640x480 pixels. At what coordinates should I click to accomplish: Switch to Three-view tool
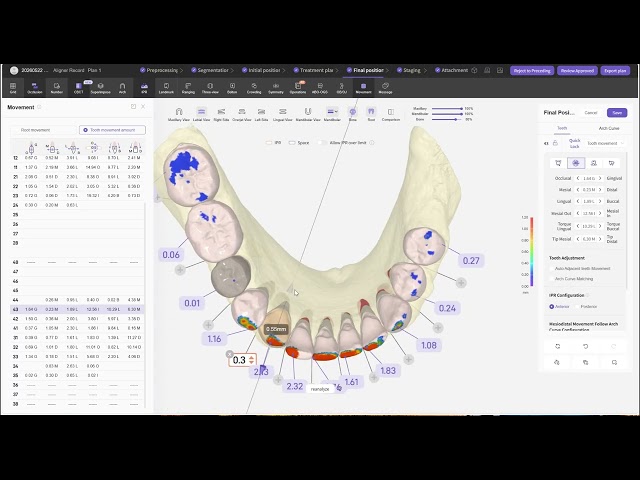click(210, 87)
